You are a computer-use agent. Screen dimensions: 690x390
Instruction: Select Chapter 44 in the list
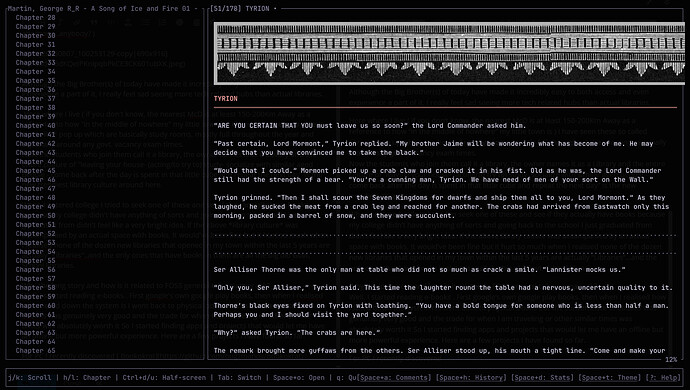[x=36, y=162]
